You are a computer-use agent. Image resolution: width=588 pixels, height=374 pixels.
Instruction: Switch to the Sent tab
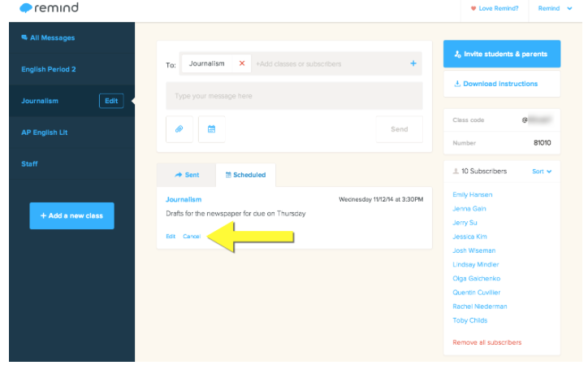pyautogui.click(x=186, y=175)
